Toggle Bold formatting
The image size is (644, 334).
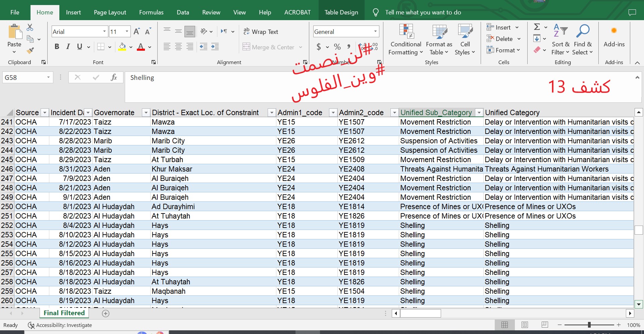point(57,47)
